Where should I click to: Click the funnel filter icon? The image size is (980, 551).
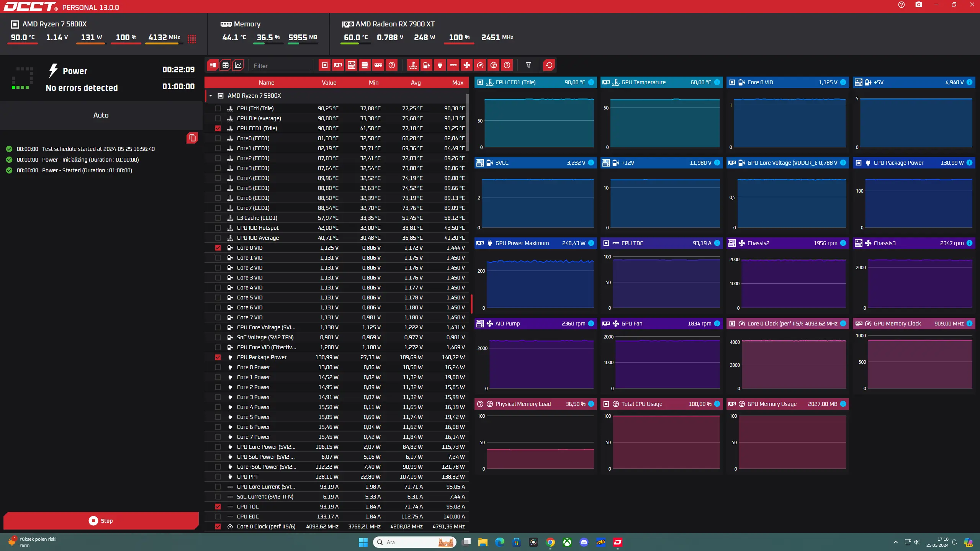pos(528,65)
